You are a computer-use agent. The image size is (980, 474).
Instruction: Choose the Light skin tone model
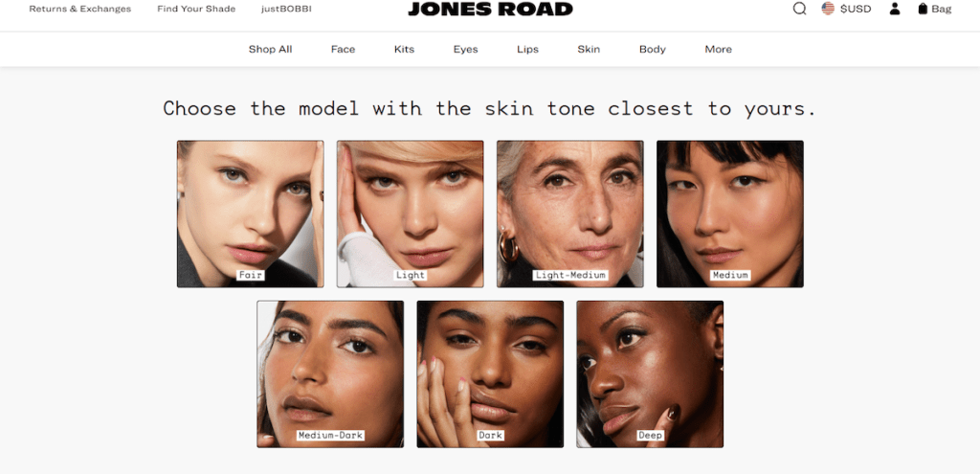point(410,214)
